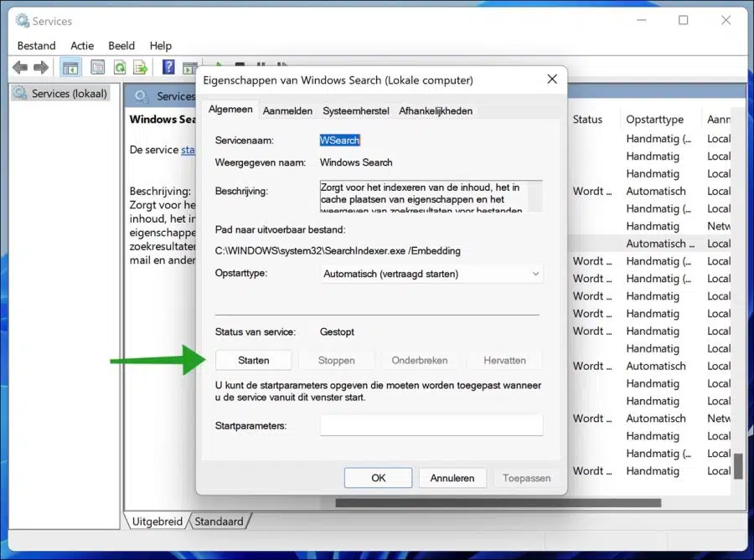754x560 pixels.
Task: Open the Beeld menu
Action: click(121, 46)
